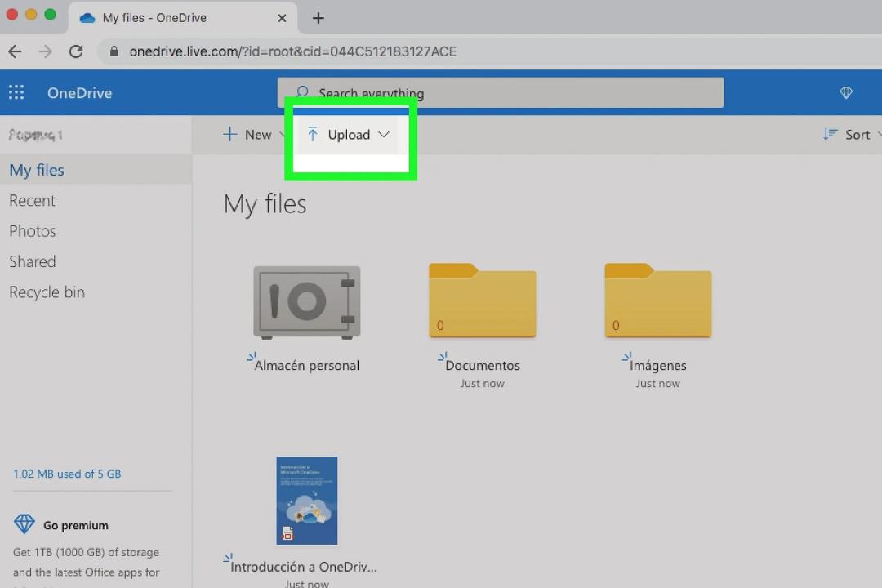Click Just now under Documentos
This screenshot has height=588, width=882.
coord(482,383)
